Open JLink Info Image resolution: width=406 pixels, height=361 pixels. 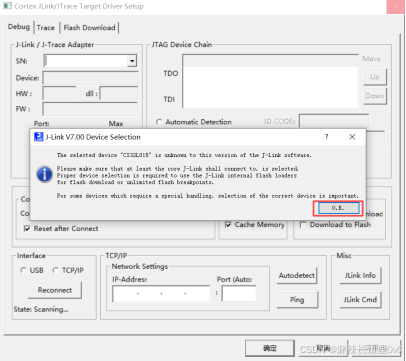pyautogui.click(x=360, y=276)
